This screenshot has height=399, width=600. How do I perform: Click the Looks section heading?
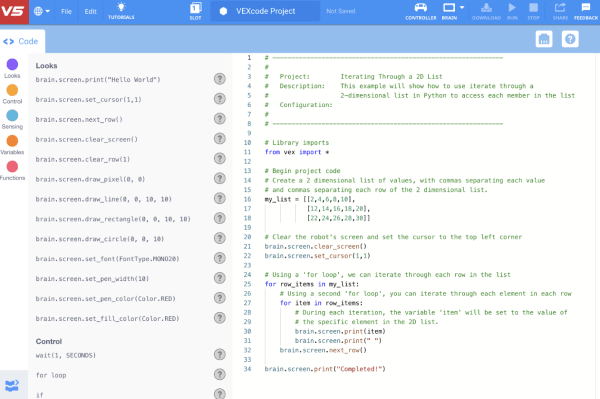46,65
